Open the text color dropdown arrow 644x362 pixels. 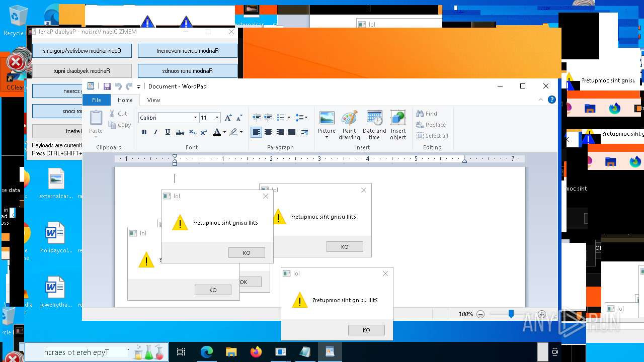coord(224,132)
